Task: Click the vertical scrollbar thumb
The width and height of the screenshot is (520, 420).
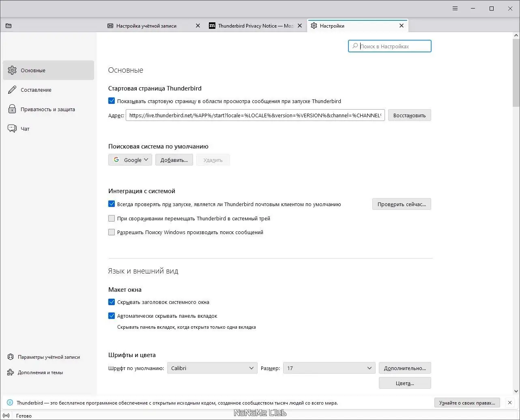Action: pyautogui.click(x=516, y=72)
